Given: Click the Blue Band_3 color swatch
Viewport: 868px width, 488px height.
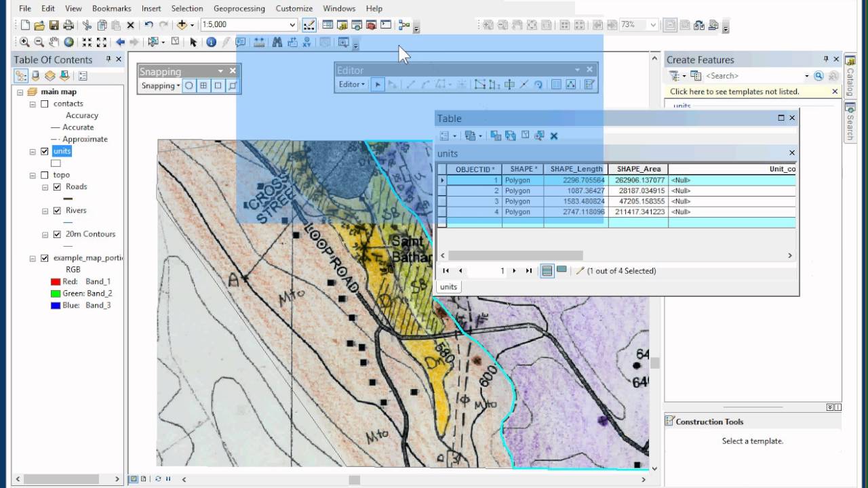Looking at the screenshot, I should (56, 305).
